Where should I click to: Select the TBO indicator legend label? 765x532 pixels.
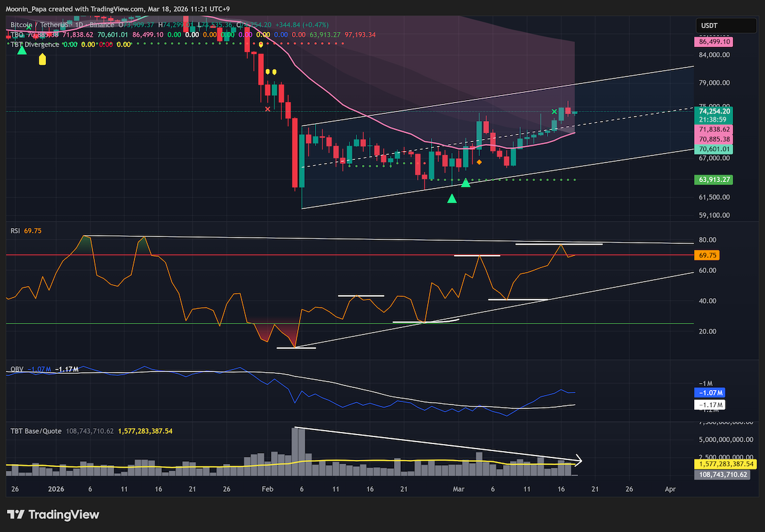[16, 34]
